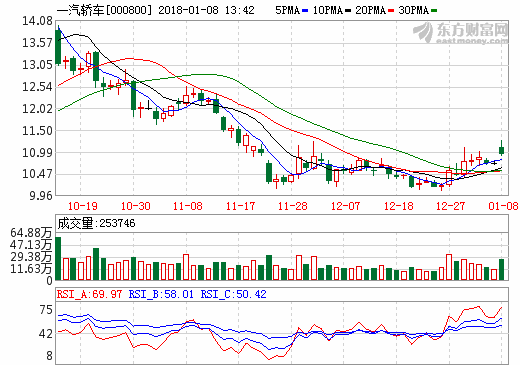The height and width of the screenshot is (365, 520).
Task: Click the 11-17 date axis label
Action: pos(240,206)
